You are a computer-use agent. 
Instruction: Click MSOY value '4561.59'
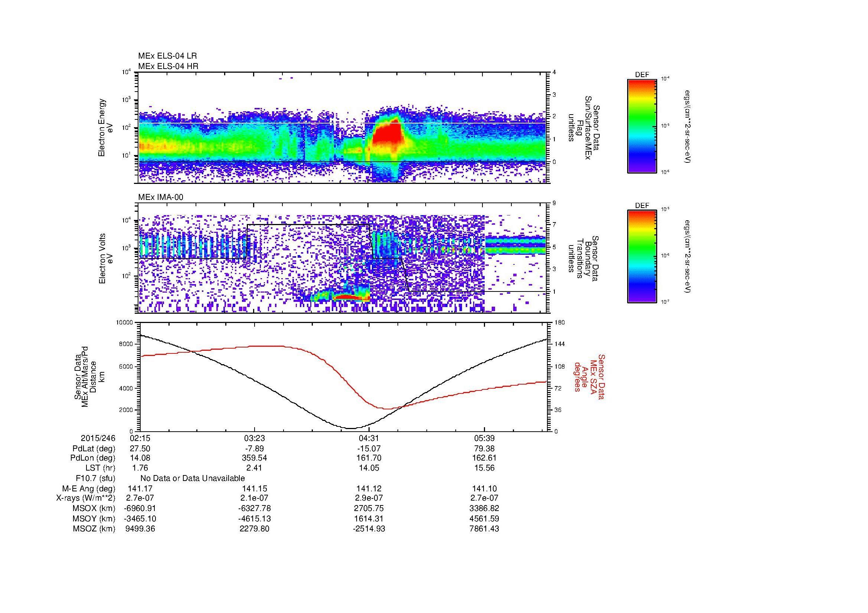484,518
